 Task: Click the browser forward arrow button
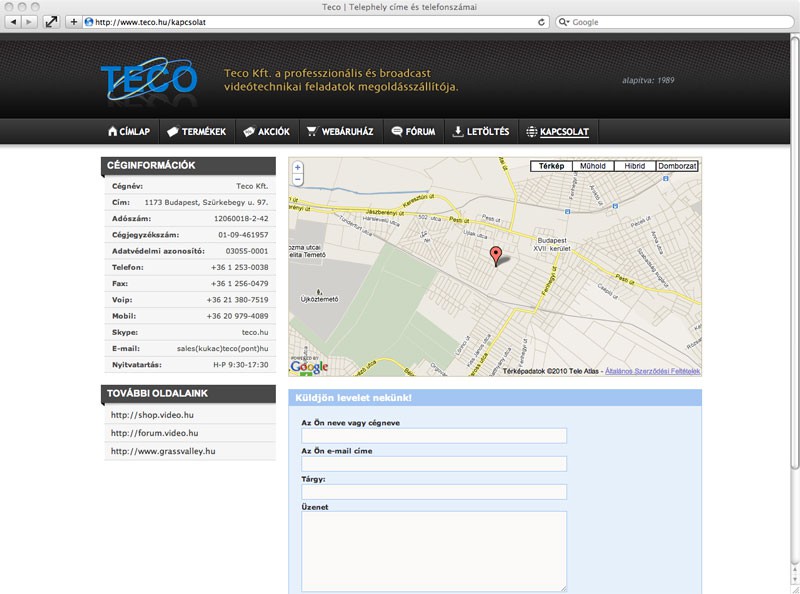click(29, 22)
